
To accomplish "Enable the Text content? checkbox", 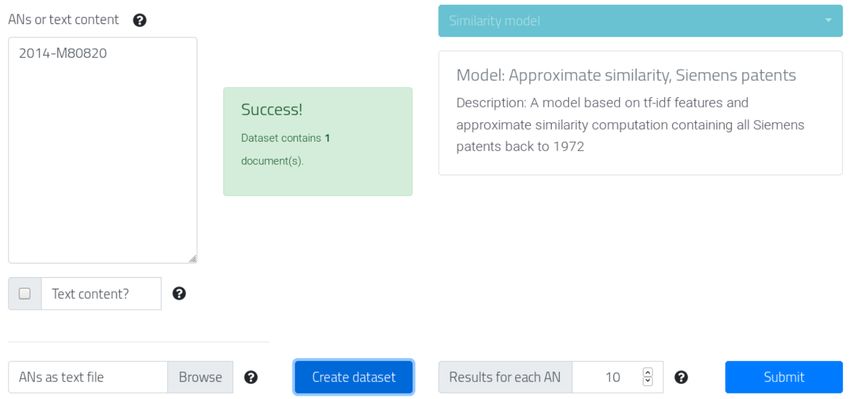I will (24, 293).
